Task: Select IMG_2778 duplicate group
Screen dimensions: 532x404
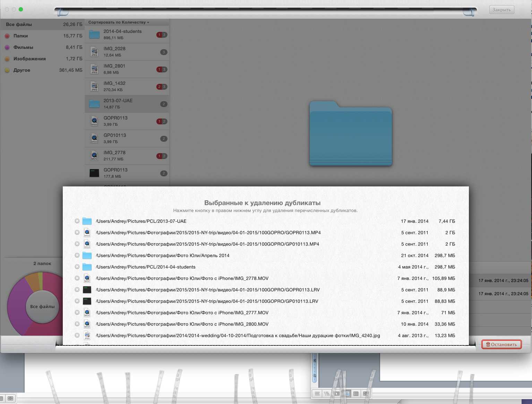Action: coord(127,156)
